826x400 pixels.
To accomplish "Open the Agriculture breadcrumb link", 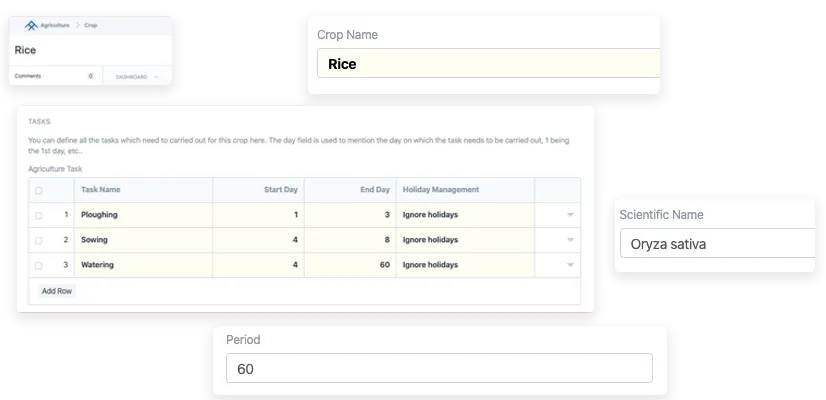I will coord(57,25).
